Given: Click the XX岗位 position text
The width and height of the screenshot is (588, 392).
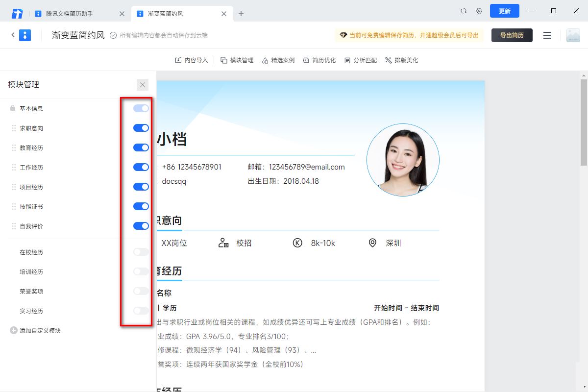Looking at the screenshot, I should click(x=174, y=243).
